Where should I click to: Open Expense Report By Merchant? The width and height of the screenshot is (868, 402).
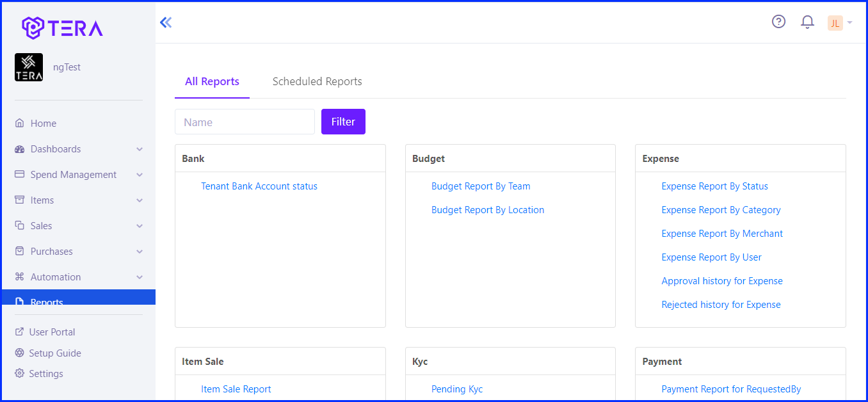[x=723, y=234]
